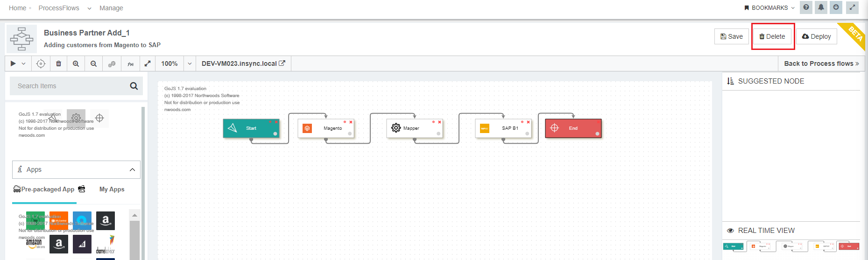Click the crosshair target toolbar icon
The height and width of the screenshot is (260, 868).
(x=41, y=63)
